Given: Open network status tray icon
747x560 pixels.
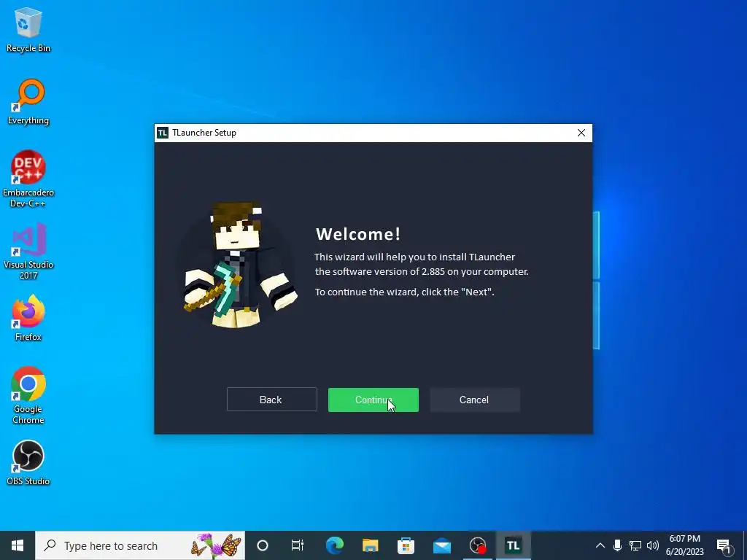Looking at the screenshot, I should coord(635,545).
